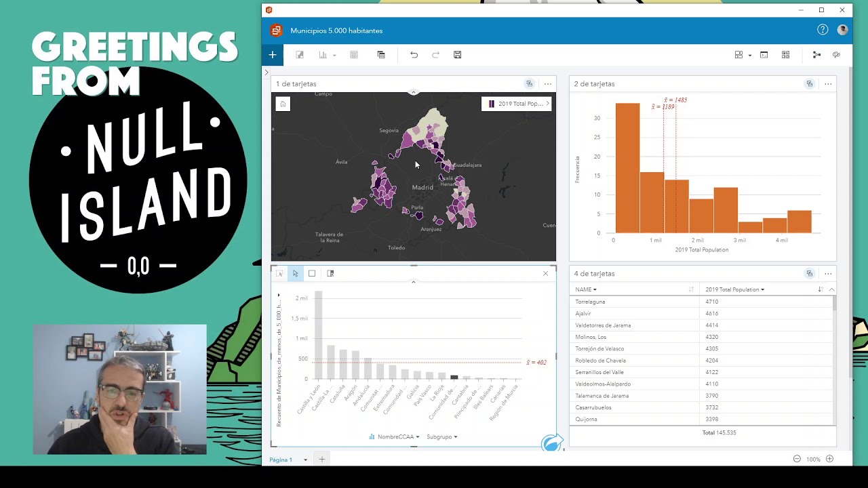Viewport: 868px width, 488px height.
Task: Save the workbook with the disk icon
Action: [458, 55]
